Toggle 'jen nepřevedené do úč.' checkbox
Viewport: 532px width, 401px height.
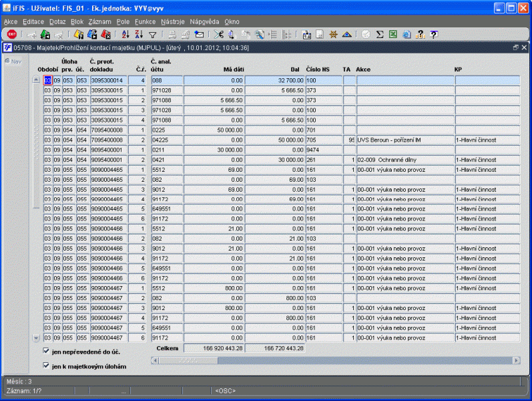pos(46,351)
